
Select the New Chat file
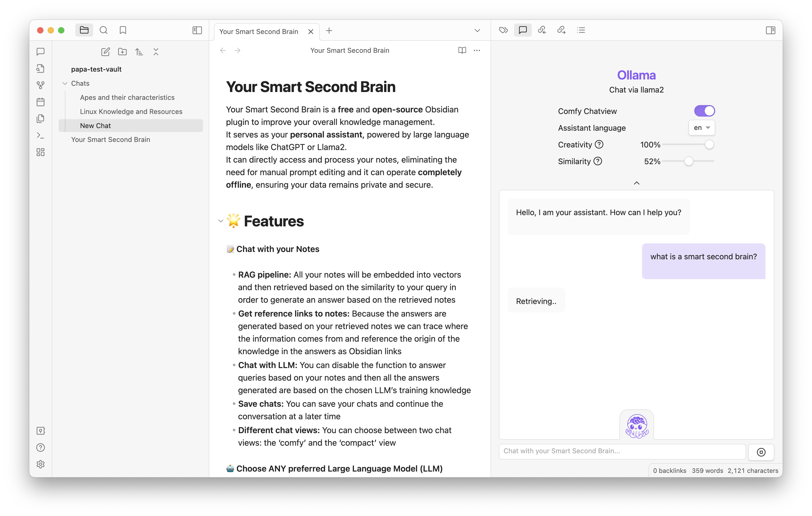(x=131, y=126)
